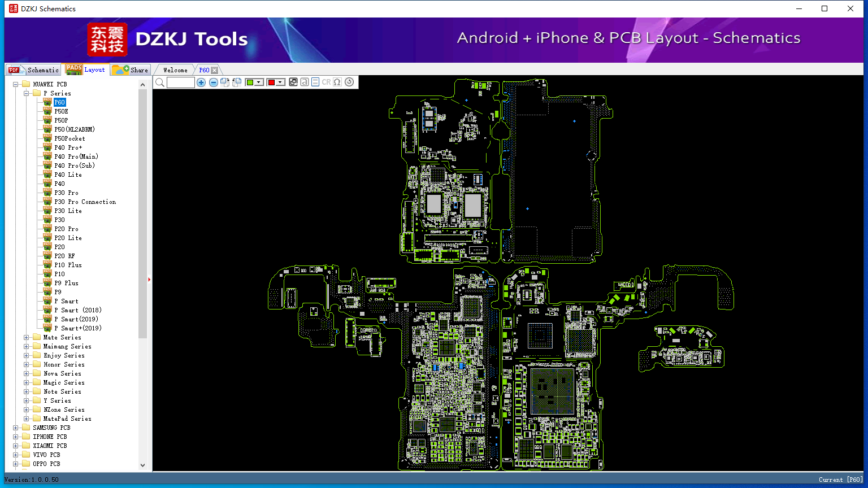Switch to the Schematic tab

click(x=33, y=70)
